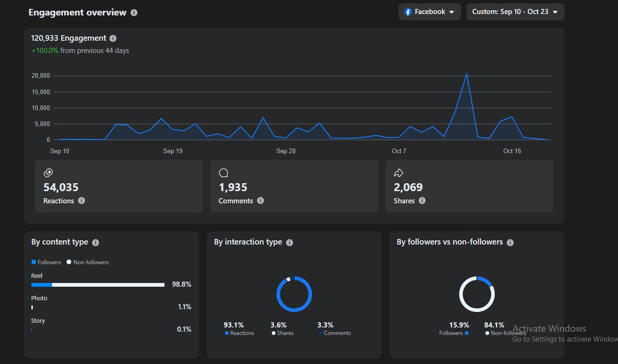618x364 pixels.
Task: Click the Followers legend in content type
Action: [x=46, y=262]
